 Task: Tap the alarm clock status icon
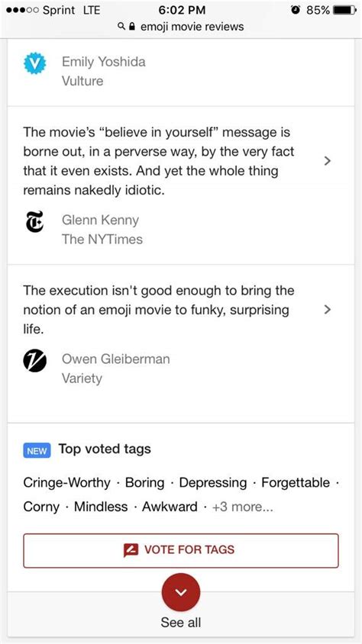click(x=295, y=10)
